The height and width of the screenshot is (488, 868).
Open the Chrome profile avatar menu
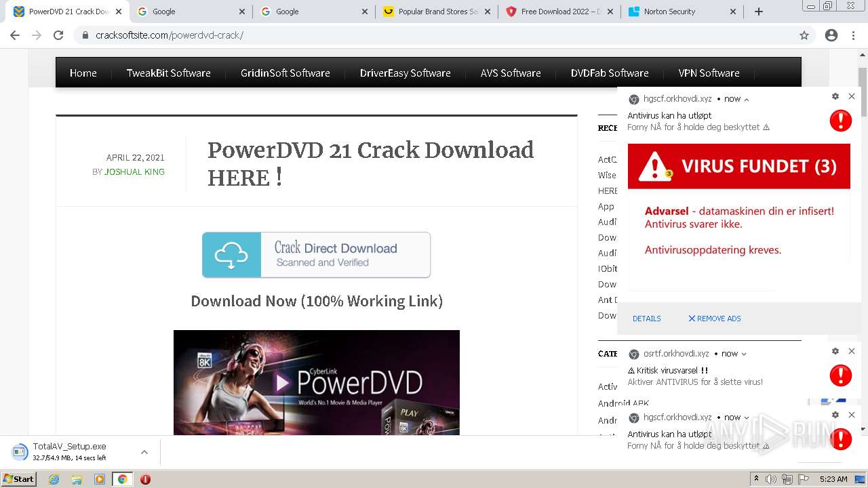click(831, 35)
